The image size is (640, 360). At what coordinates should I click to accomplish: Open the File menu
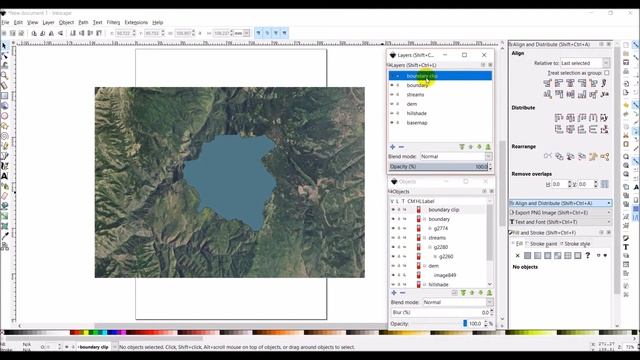5,22
